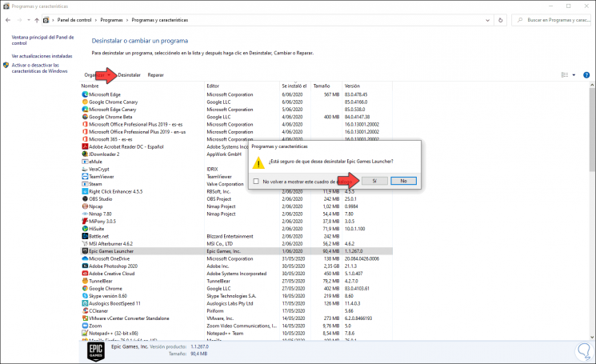Click the MiPony 3.0.5 icon
This screenshot has height=364, width=596.
[85, 221]
